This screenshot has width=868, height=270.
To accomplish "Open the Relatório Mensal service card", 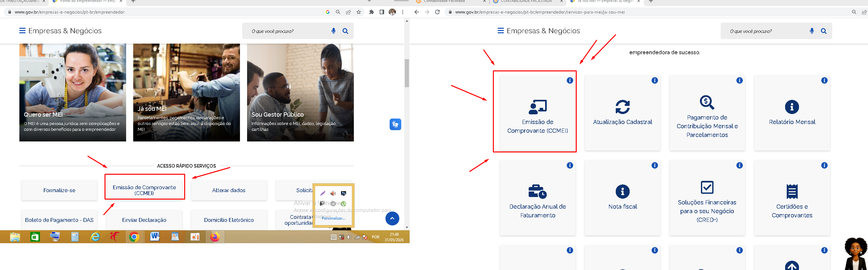I will pyautogui.click(x=792, y=112).
